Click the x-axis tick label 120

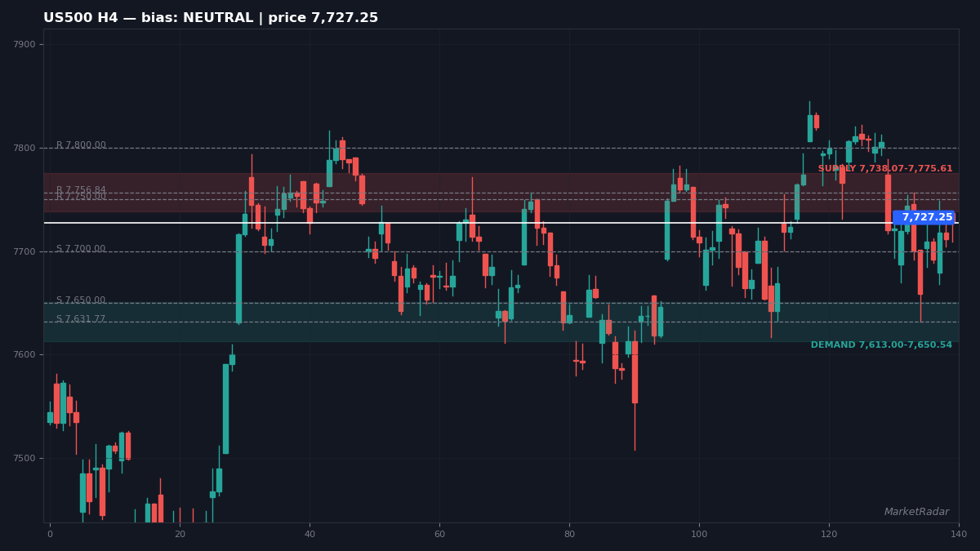click(829, 535)
